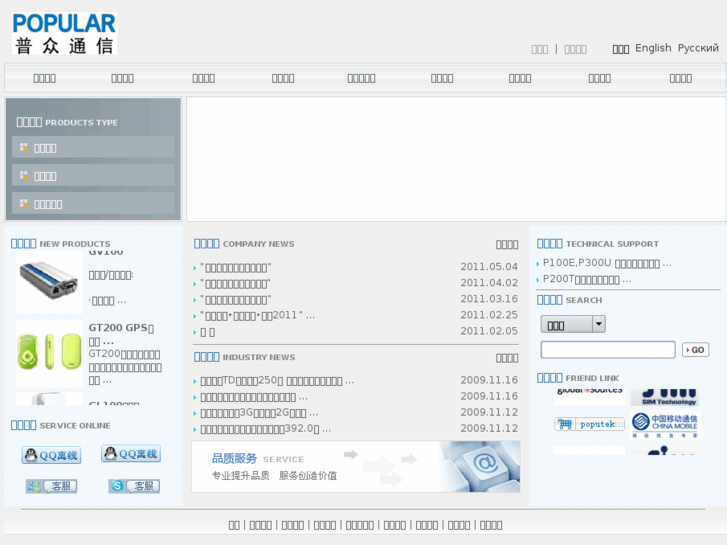Select the first product type category

point(93,147)
